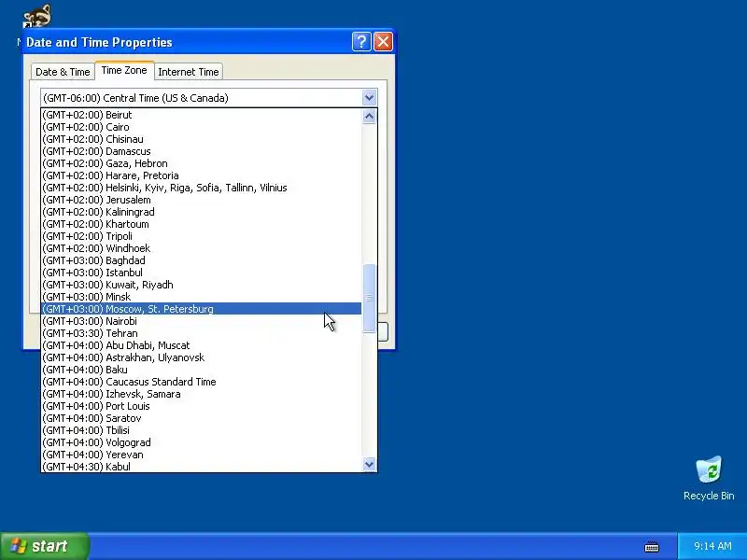Select Helsinki, Kyiv, Riga, Sofia time zone
747x560 pixels.
(202, 188)
